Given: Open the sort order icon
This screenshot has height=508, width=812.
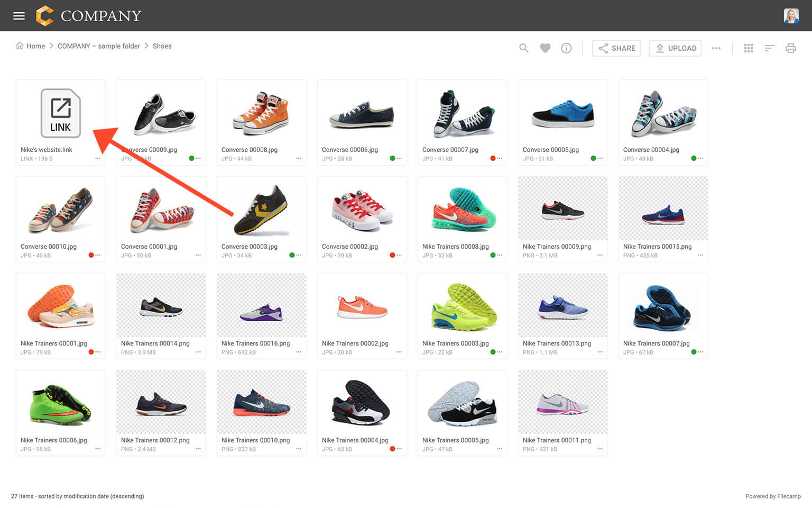Looking at the screenshot, I should [770, 48].
